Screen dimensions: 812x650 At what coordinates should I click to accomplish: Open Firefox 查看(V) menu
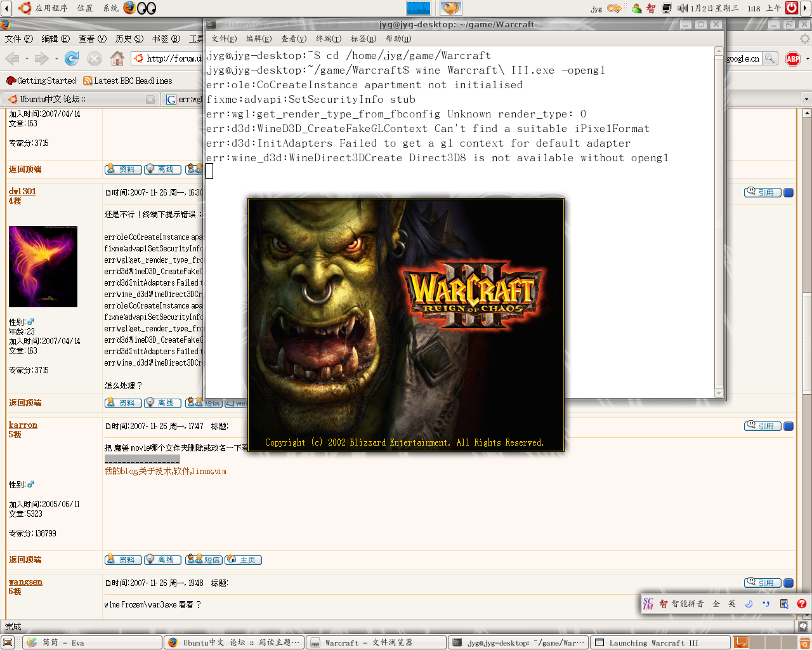point(93,39)
